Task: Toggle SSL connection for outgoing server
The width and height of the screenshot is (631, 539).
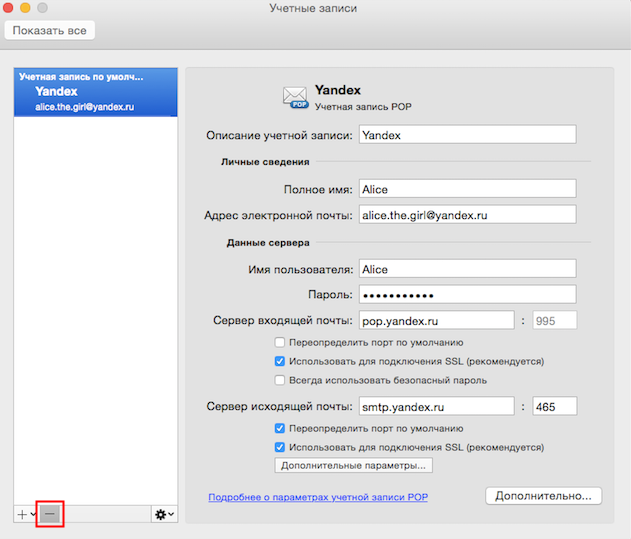Action: click(x=280, y=447)
